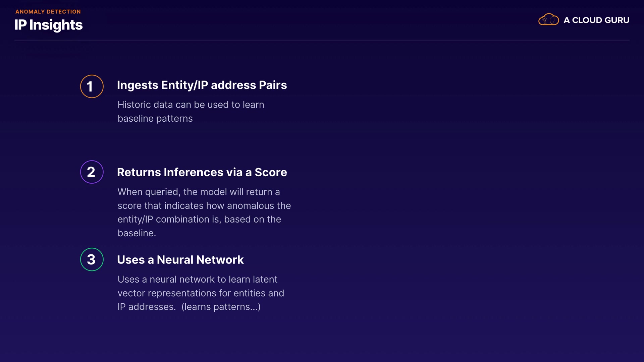
Task: Select the orange circled number 1
Action: (x=92, y=86)
